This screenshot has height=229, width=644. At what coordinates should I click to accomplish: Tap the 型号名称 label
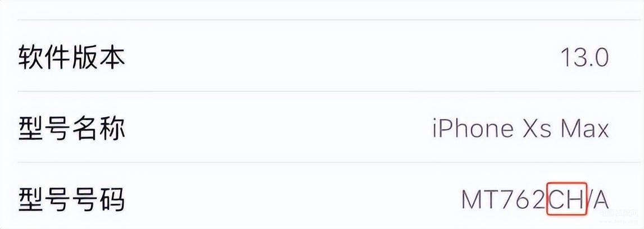[x=72, y=129]
